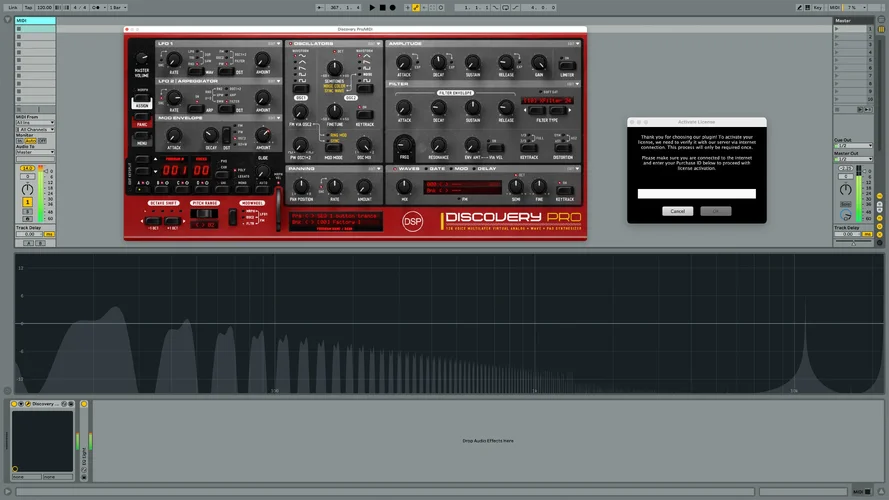Open the MIDI From All Ins dropdown
Image resolution: width=889 pixels, height=500 pixels.
[36, 122]
